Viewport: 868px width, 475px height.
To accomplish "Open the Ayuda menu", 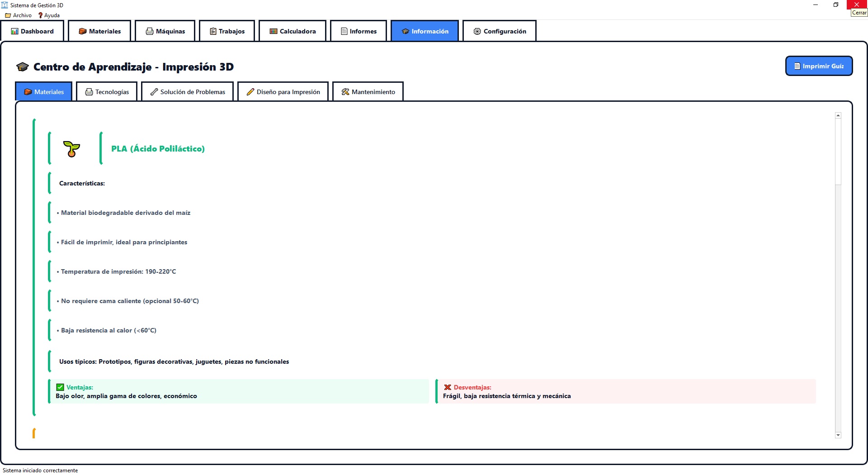I will point(49,15).
